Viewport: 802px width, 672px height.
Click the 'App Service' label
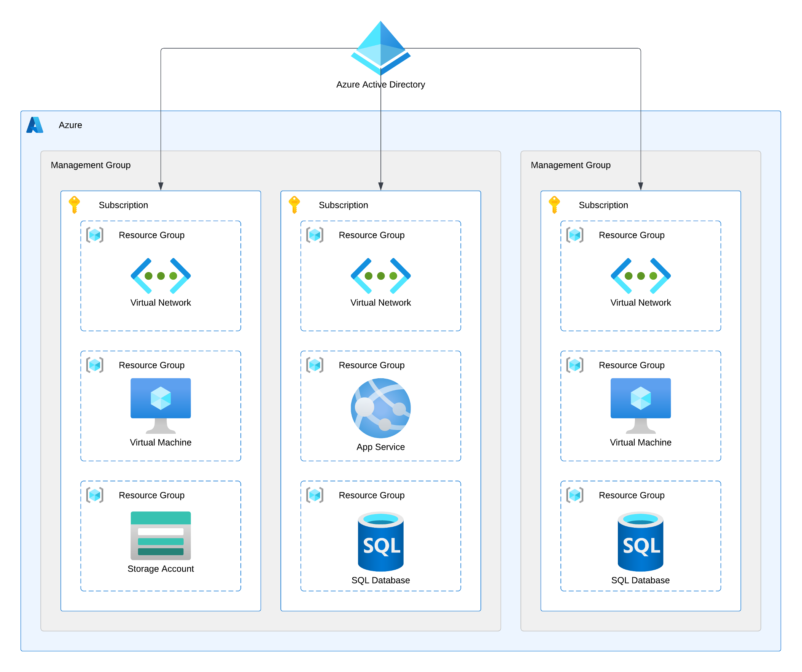click(x=381, y=447)
